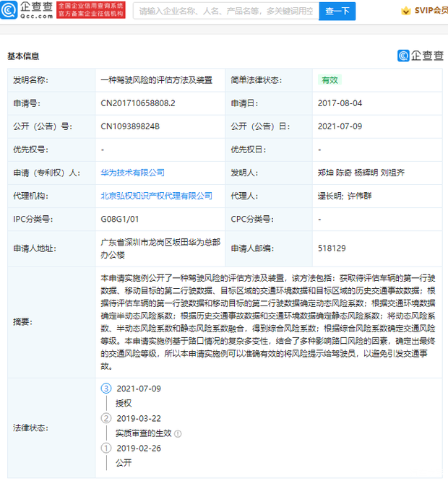This screenshot has width=448, height=481.
Task: Click the info icon beside 实质审查的生效
Action: (178, 433)
